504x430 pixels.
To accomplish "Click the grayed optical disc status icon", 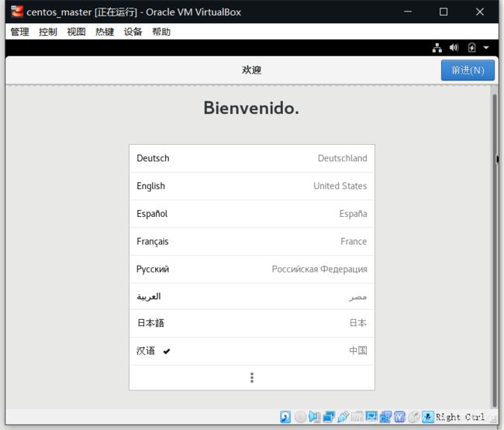I will point(300,417).
